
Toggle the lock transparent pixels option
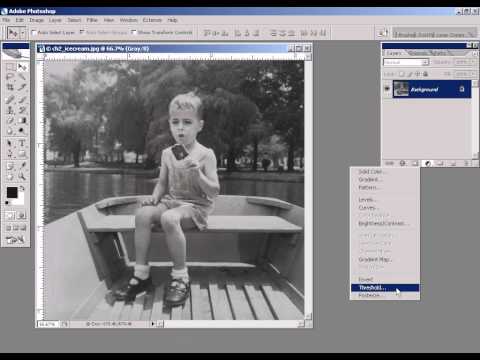(403, 74)
